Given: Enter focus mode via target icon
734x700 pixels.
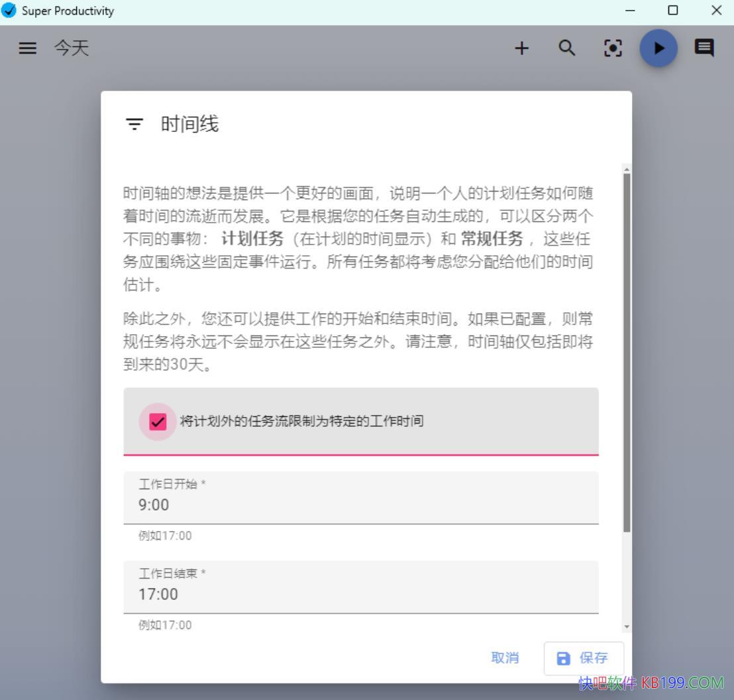Looking at the screenshot, I should click(x=613, y=48).
